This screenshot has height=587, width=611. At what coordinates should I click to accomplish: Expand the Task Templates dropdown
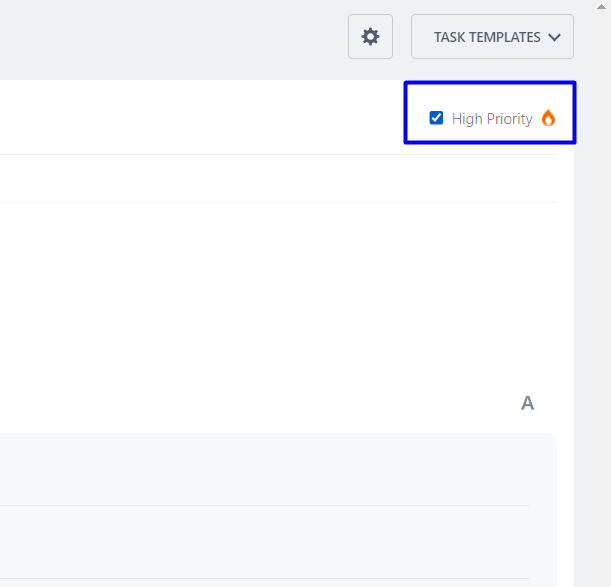pos(492,37)
